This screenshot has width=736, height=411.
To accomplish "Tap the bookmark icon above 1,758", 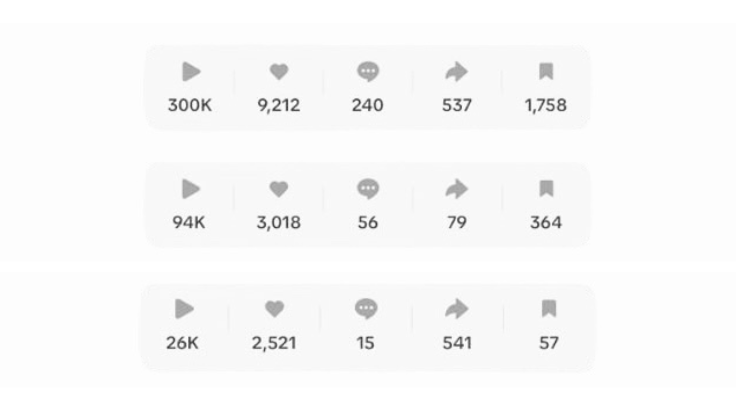I will [546, 72].
